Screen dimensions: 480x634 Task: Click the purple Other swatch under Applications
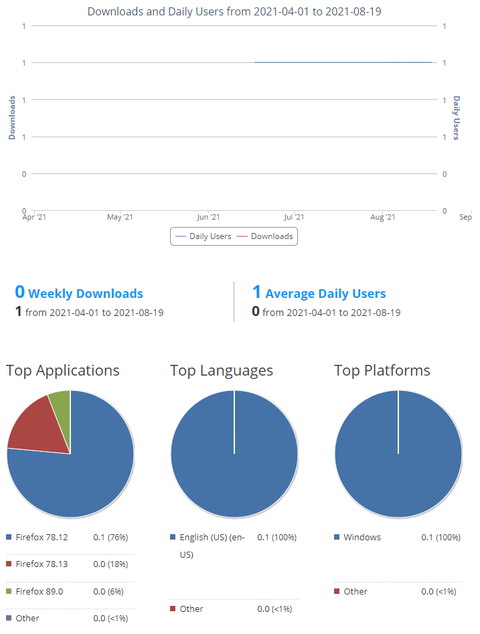(9, 618)
